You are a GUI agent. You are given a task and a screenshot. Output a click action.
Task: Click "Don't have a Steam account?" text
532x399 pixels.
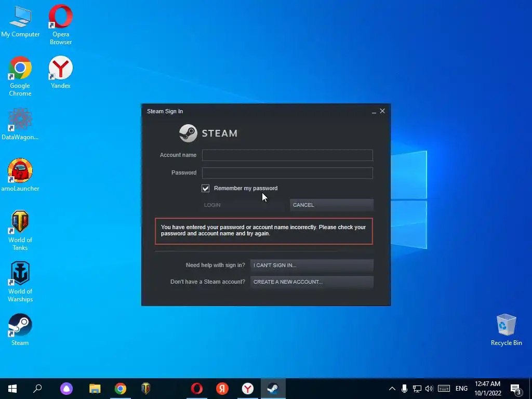pos(208,282)
